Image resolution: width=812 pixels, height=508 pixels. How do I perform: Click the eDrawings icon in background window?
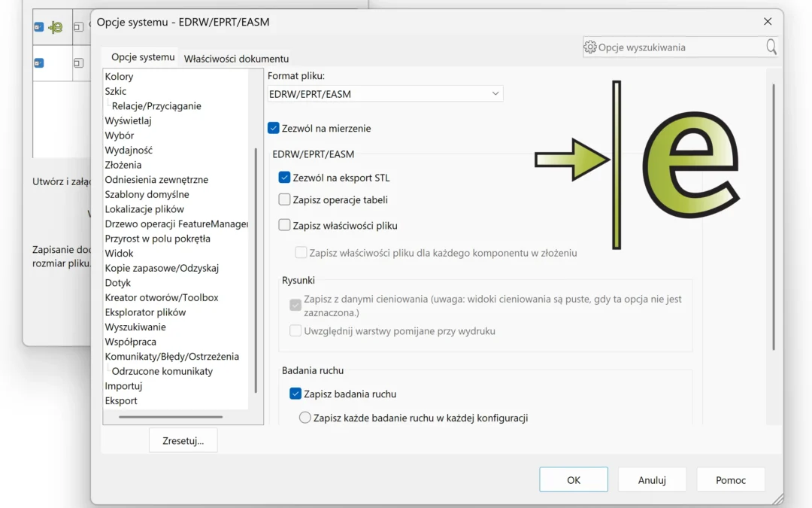pyautogui.click(x=56, y=27)
